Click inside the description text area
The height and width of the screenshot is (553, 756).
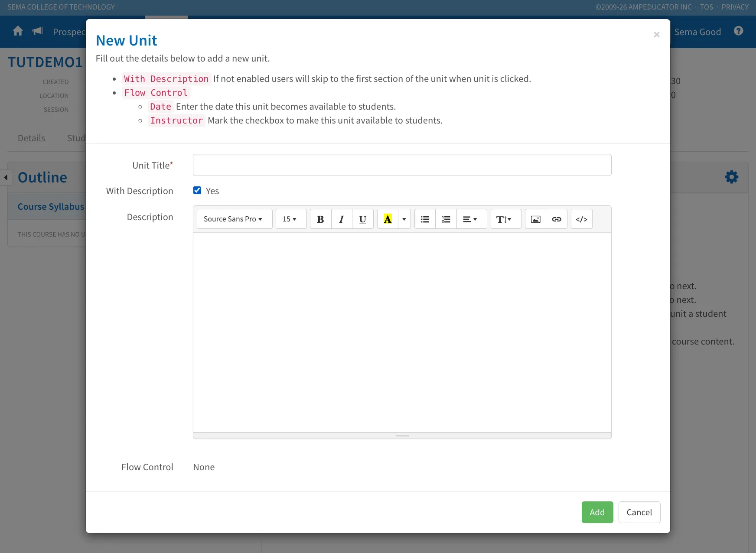coord(402,332)
